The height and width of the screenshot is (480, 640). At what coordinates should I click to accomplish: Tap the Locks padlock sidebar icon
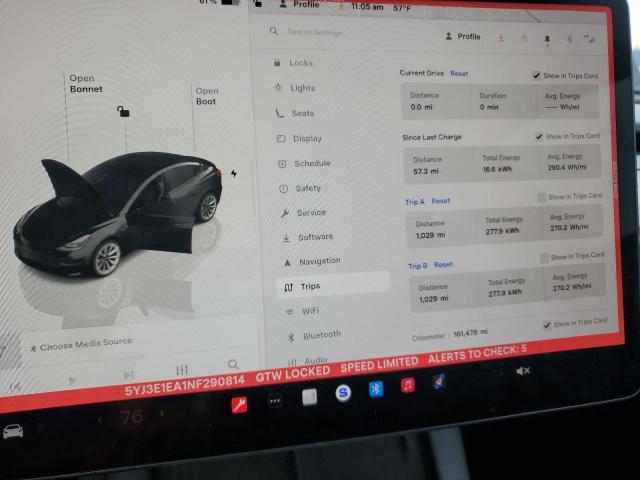[x=277, y=62]
